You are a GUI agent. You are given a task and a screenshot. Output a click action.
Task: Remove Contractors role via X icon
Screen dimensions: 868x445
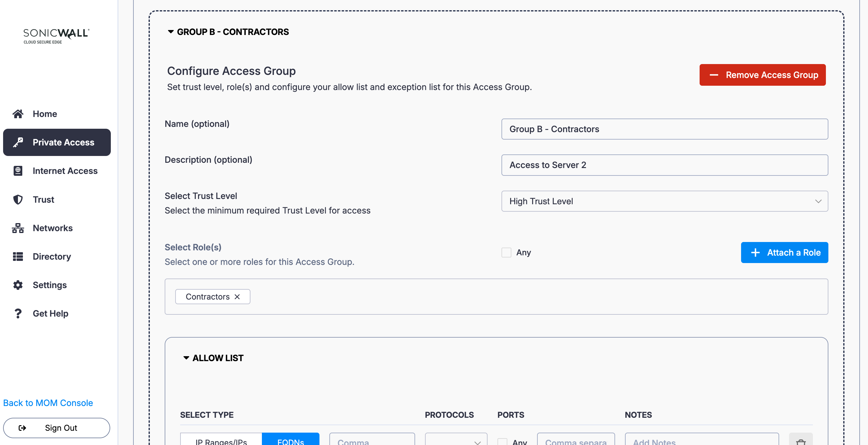(237, 296)
